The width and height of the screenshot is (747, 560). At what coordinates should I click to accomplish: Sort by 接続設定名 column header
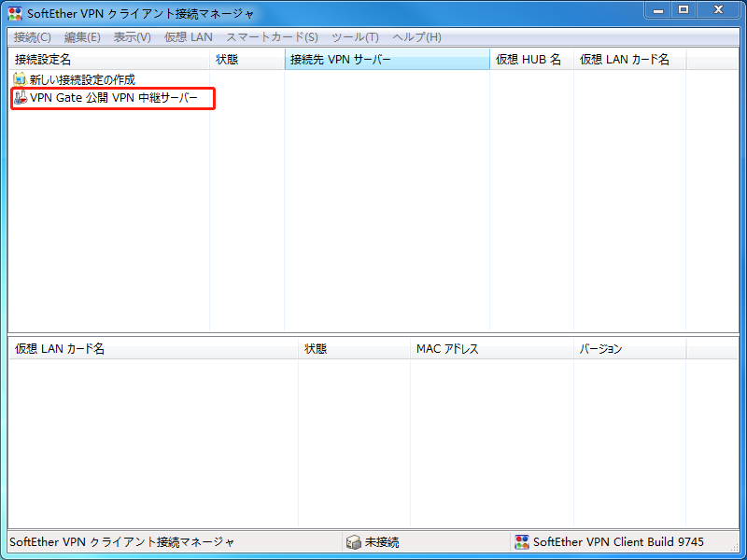109,60
